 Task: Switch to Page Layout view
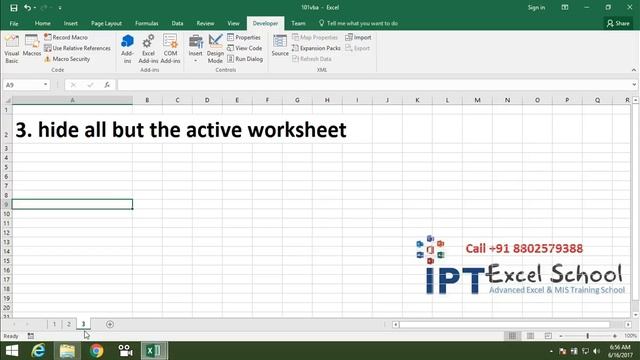click(530, 336)
